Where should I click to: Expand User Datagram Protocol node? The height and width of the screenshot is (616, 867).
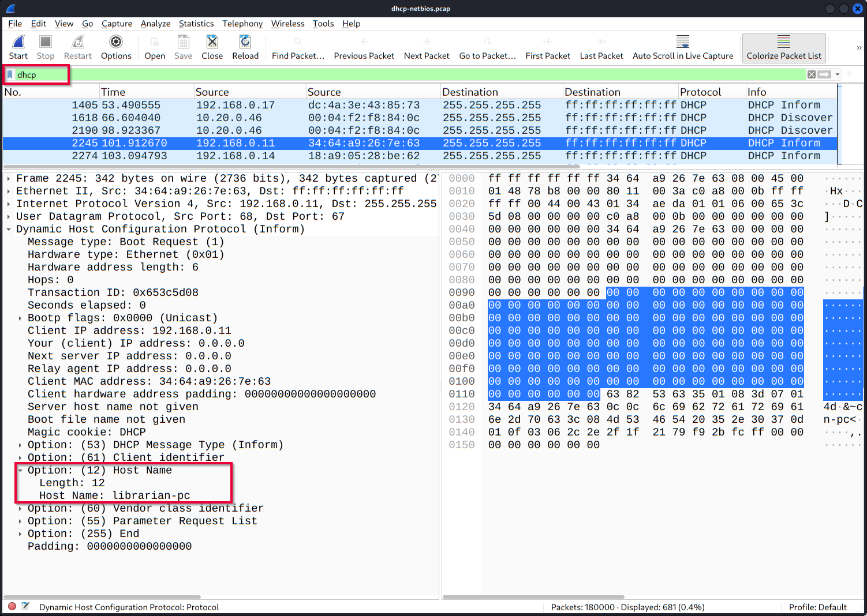pyautogui.click(x=9, y=216)
